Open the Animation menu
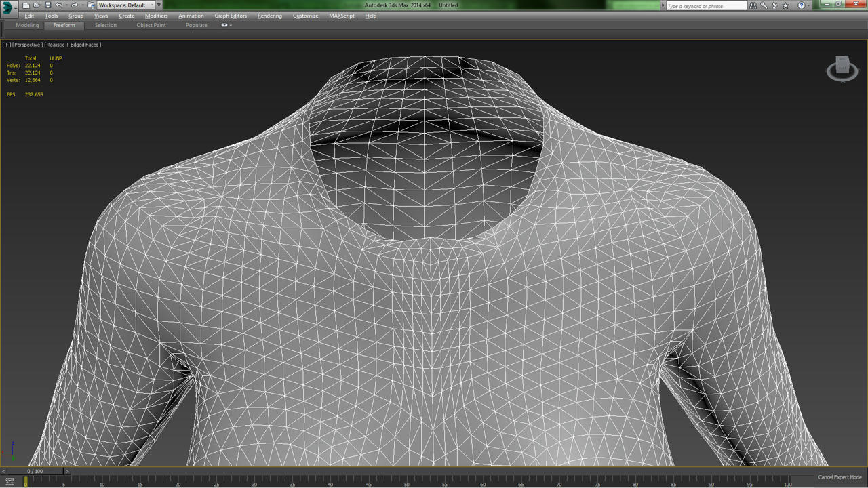Image resolution: width=868 pixels, height=488 pixels. 191,16
